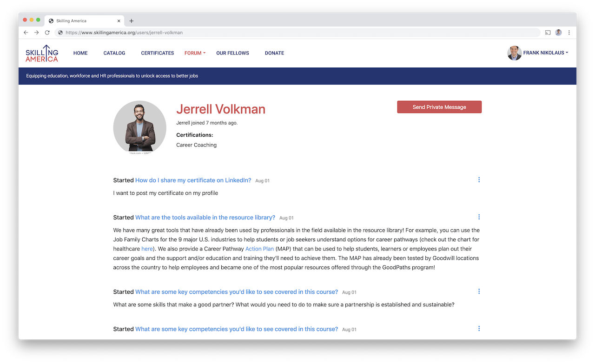Click the site information icon in the address bar
The height and width of the screenshot is (364, 595).
tap(59, 33)
